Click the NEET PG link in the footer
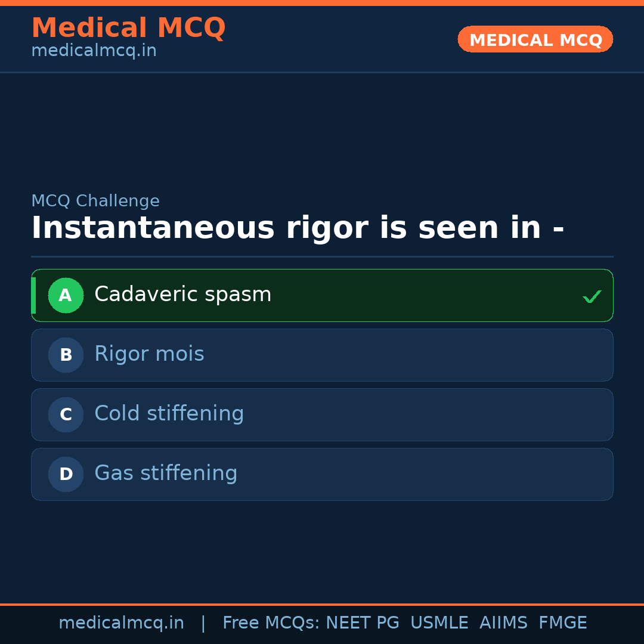 click(x=362, y=622)
